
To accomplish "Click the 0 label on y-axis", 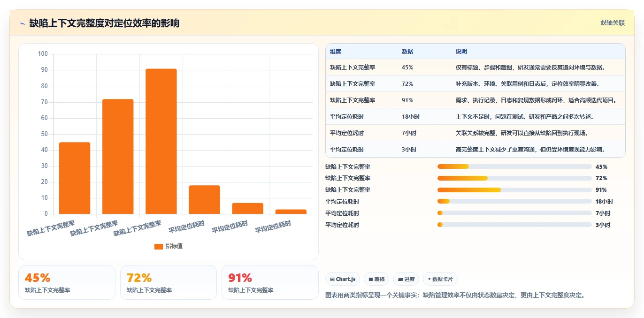I will (x=46, y=214).
